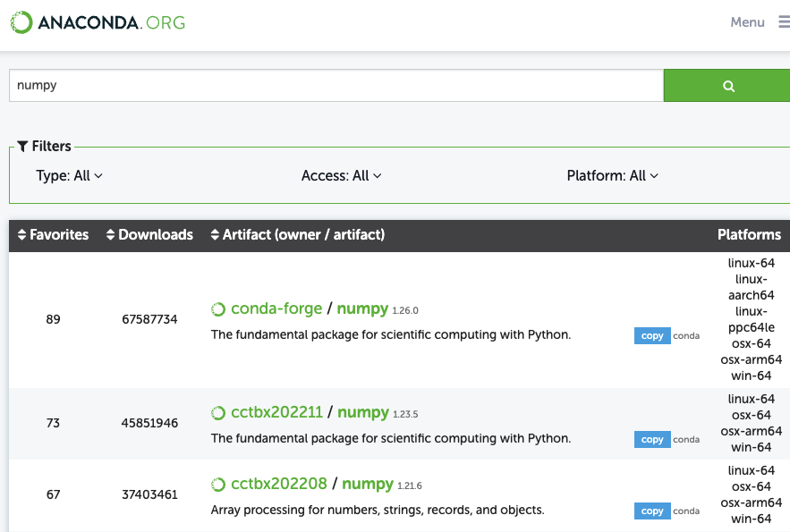This screenshot has height=532, width=790.
Task: Click downloads count 67587734
Action: click(x=149, y=319)
